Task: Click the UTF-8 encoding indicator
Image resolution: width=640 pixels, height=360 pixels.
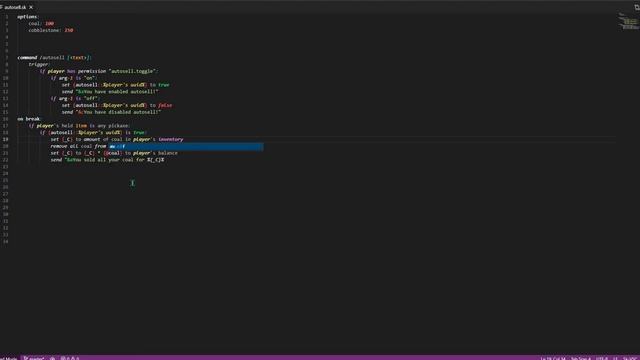Action: point(602,358)
